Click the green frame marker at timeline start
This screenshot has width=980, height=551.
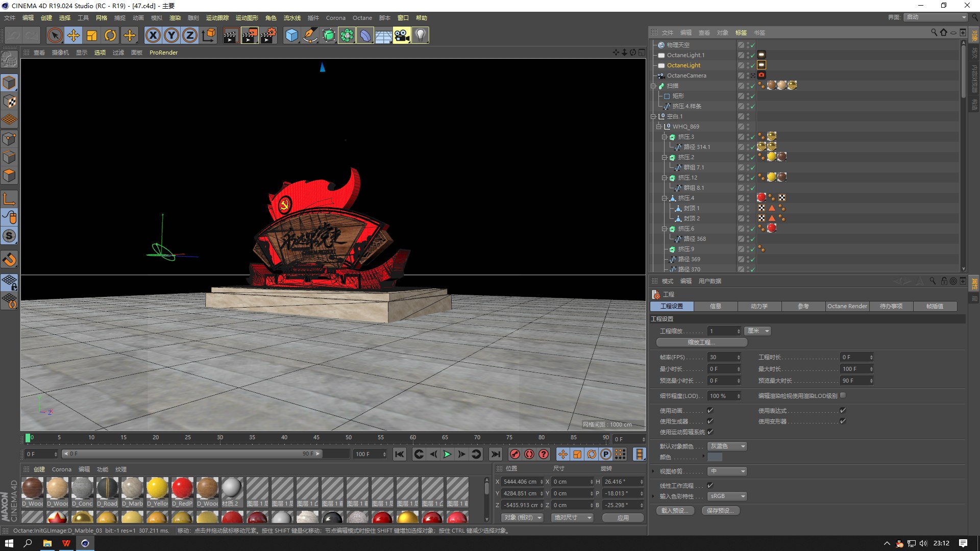click(28, 438)
